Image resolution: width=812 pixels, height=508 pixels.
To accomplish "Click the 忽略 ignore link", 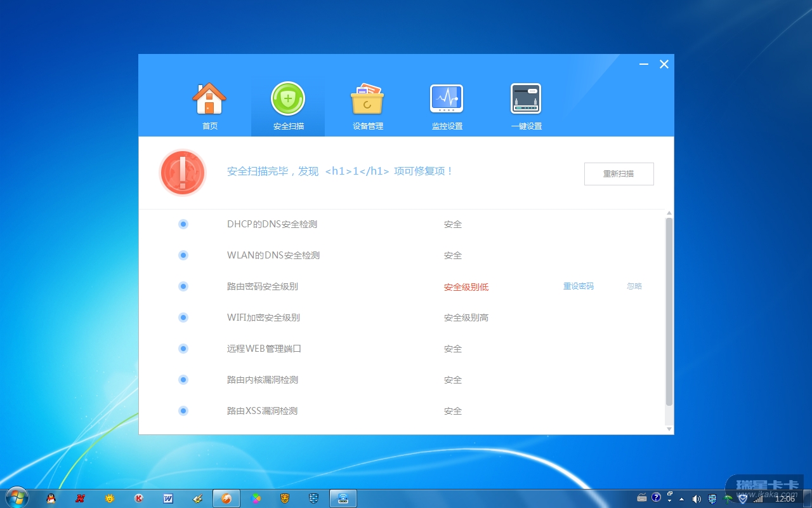I will coord(634,286).
